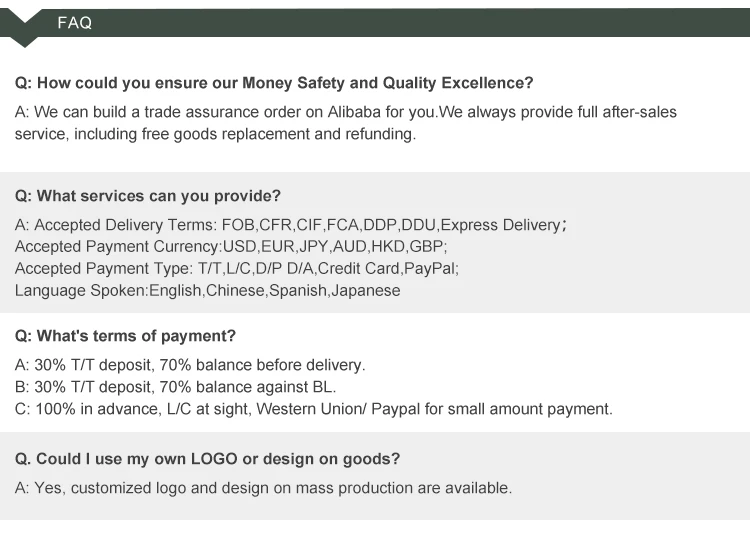Click option A balance before delivery
The width and height of the screenshot is (750, 540).
[x=190, y=365]
